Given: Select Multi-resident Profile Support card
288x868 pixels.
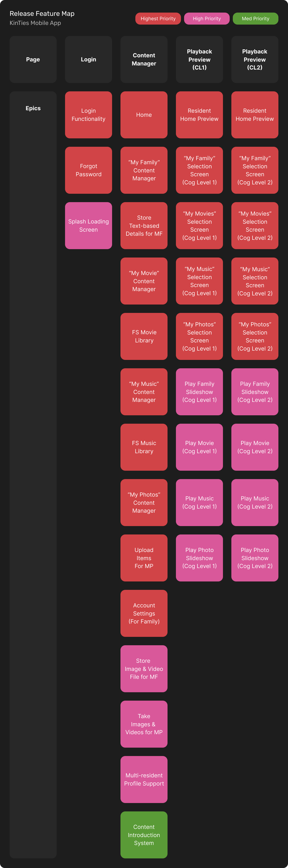Looking at the screenshot, I should tap(144, 779).
